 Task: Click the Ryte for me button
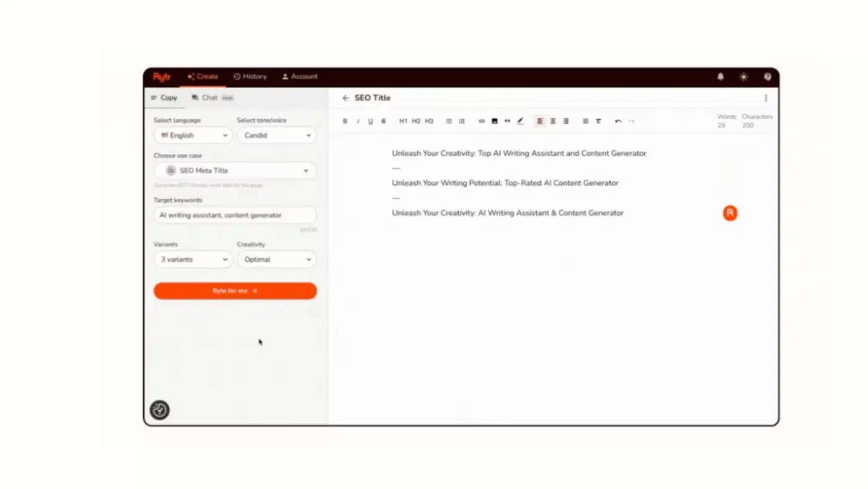pyautogui.click(x=235, y=291)
